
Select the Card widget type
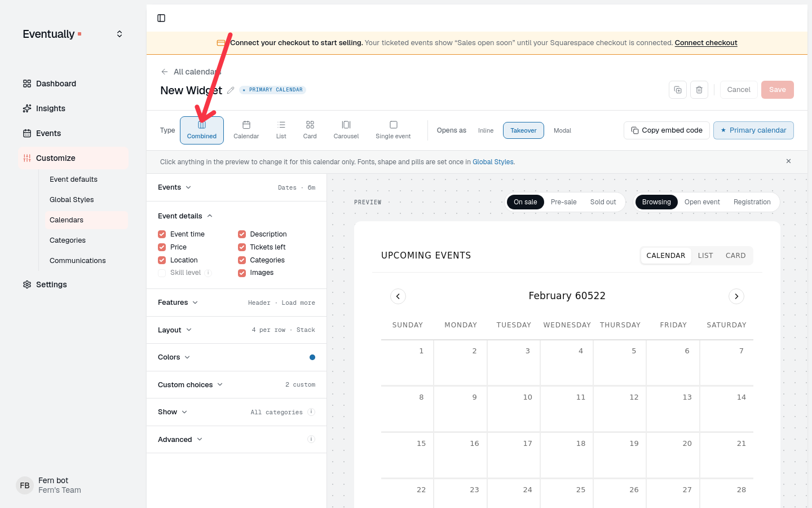point(310,130)
